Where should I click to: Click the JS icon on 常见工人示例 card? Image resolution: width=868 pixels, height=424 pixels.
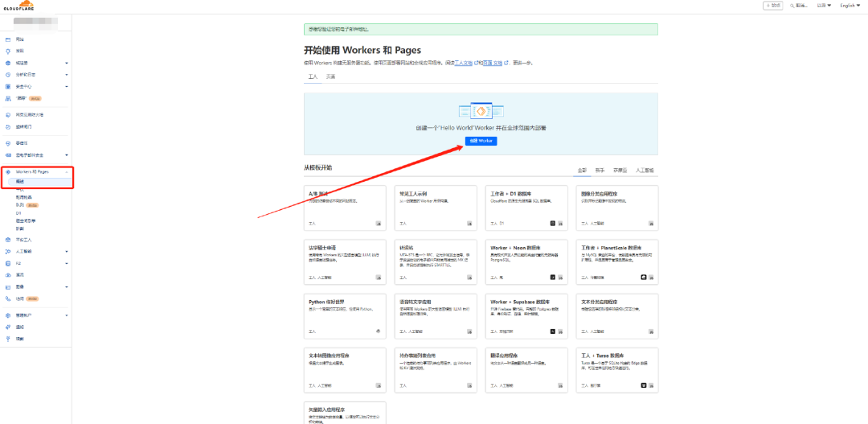pyautogui.click(x=469, y=224)
